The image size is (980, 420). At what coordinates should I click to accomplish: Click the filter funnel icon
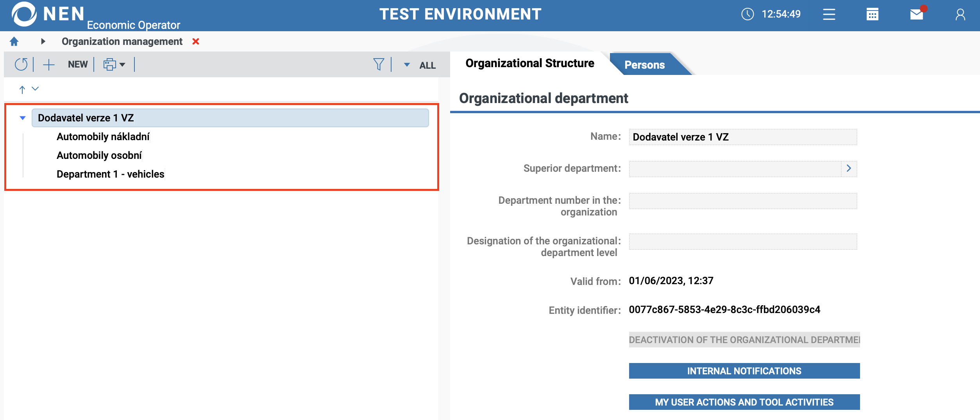tap(378, 64)
